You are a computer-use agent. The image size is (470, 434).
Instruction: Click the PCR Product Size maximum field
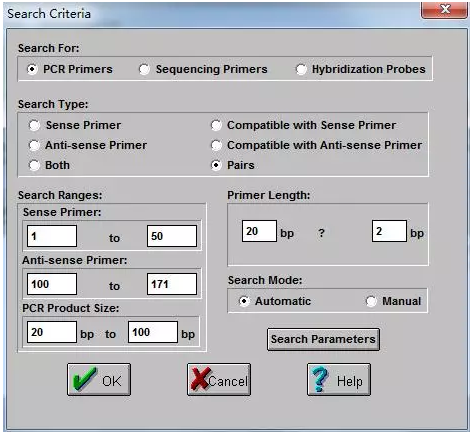(153, 332)
